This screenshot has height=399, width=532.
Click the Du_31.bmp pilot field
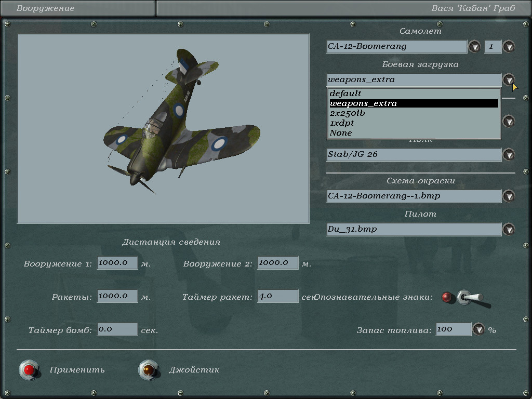click(x=414, y=229)
